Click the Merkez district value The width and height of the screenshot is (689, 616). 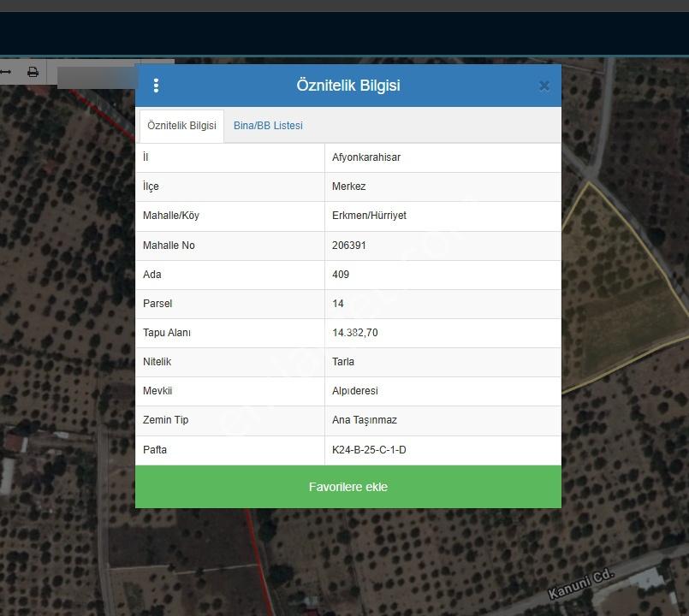[349, 187]
